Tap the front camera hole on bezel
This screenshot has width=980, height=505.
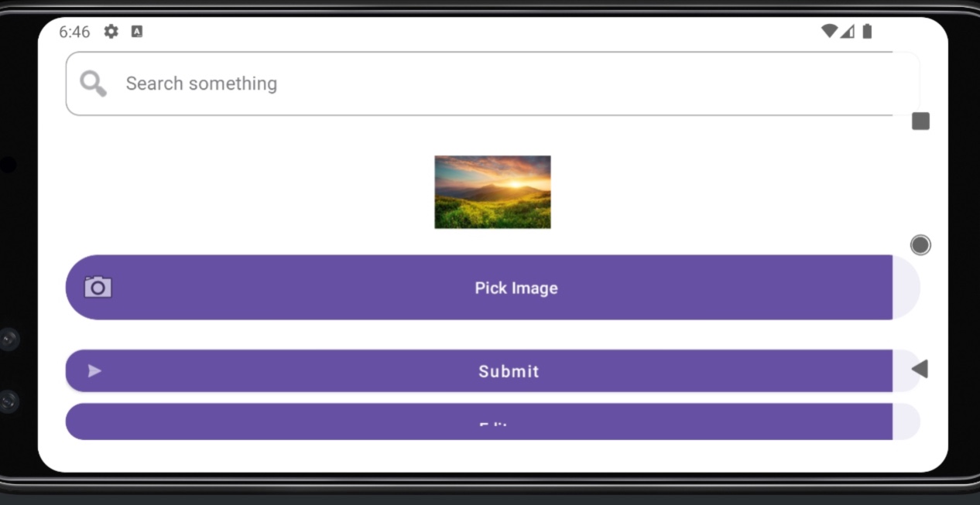click(x=8, y=165)
